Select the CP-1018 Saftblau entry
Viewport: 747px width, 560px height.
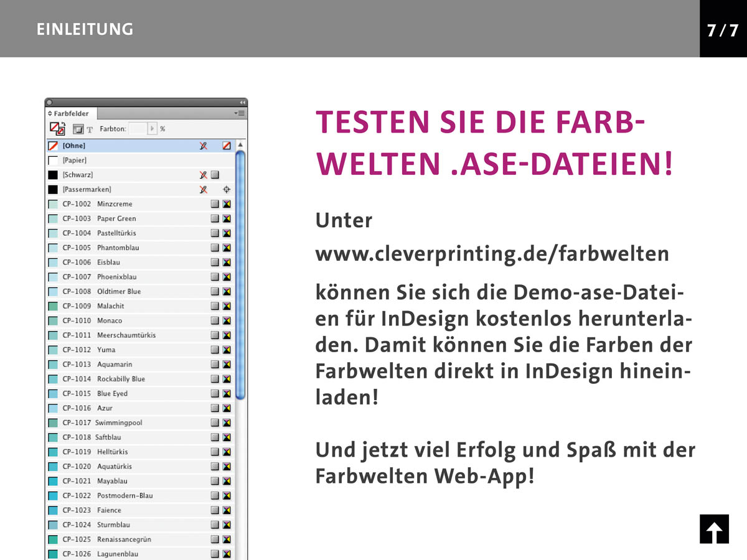[x=141, y=437]
